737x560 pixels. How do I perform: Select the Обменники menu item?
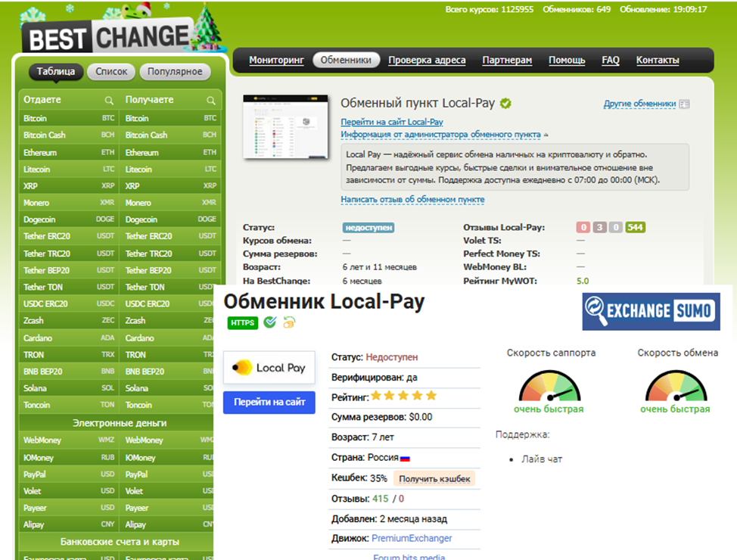coord(346,61)
